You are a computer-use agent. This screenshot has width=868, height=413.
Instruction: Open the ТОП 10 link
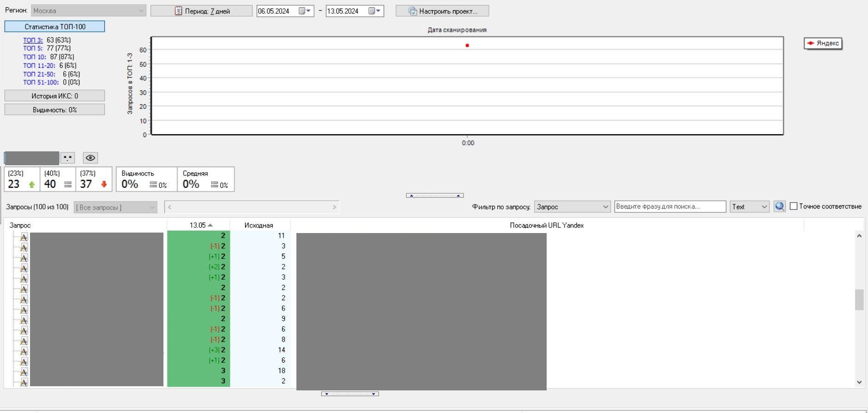coord(35,57)
